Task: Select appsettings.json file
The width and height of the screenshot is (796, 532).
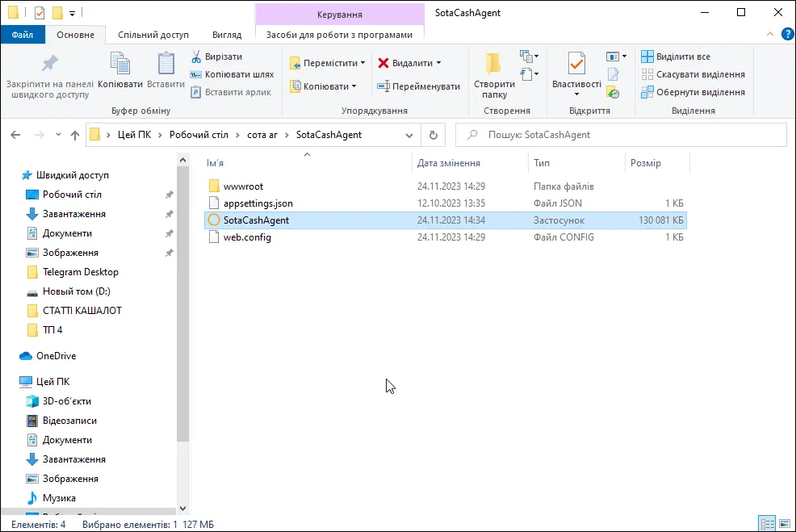Action: tap(445, 203)
